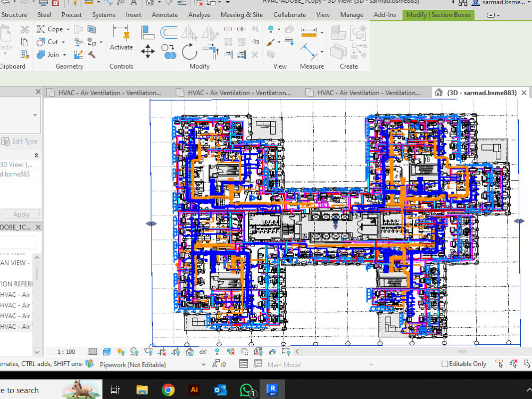Expand the Properties type selector dropdown
Viewport: 532px width, 399px height.
35,115
